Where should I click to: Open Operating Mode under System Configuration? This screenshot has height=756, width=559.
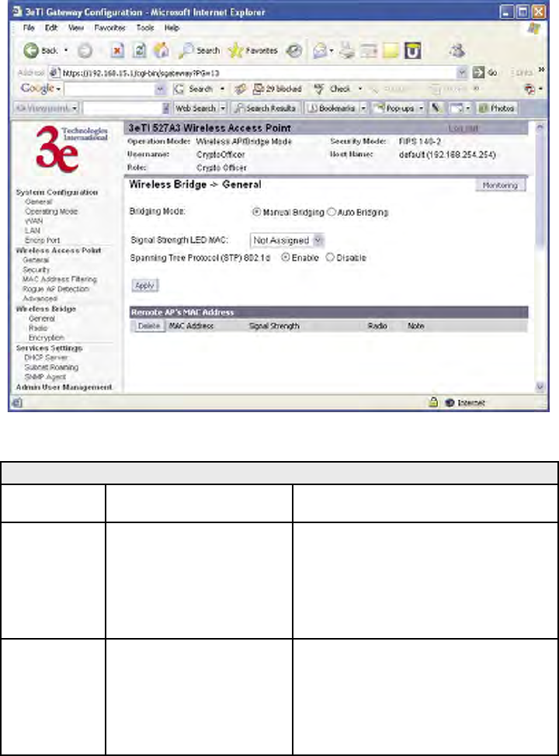click(x=51, y=211)
